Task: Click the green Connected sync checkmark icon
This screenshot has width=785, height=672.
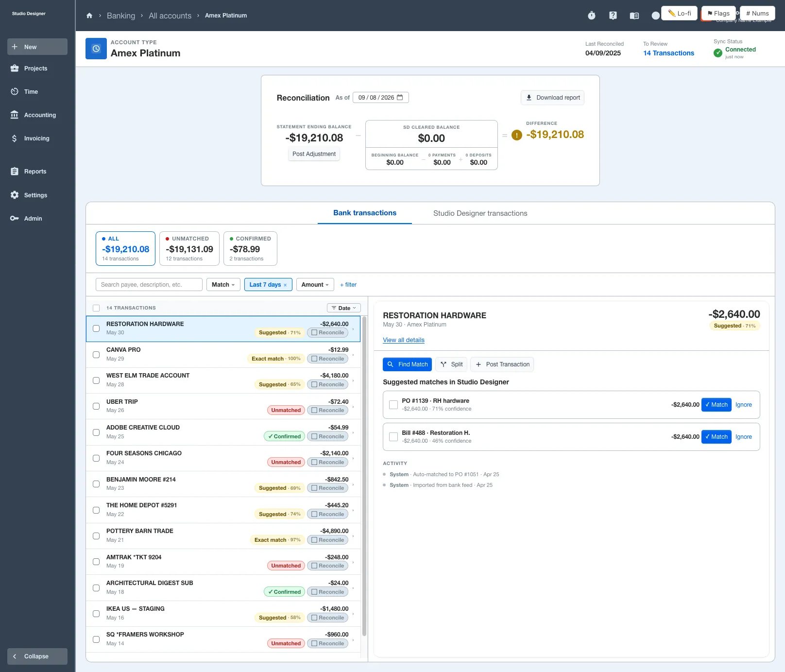Action: [x=718, y=53]
